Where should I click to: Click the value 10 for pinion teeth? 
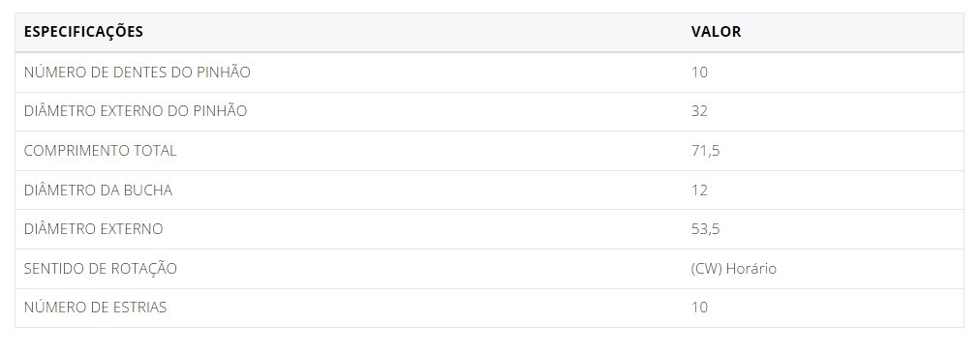[699, 73]
